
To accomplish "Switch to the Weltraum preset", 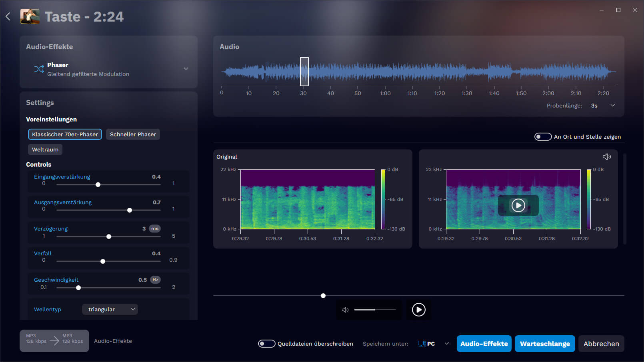I will [x=45, y=149].
